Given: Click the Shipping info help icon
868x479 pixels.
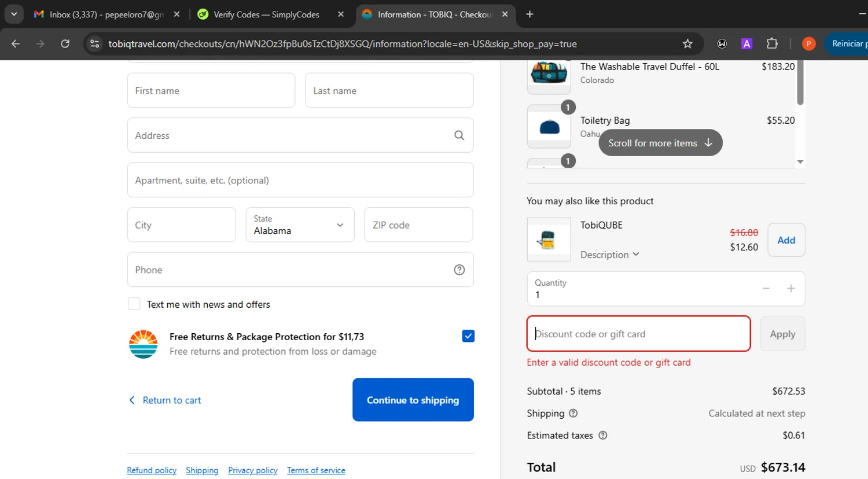Looking at the screenshot, I should [573, 413].
